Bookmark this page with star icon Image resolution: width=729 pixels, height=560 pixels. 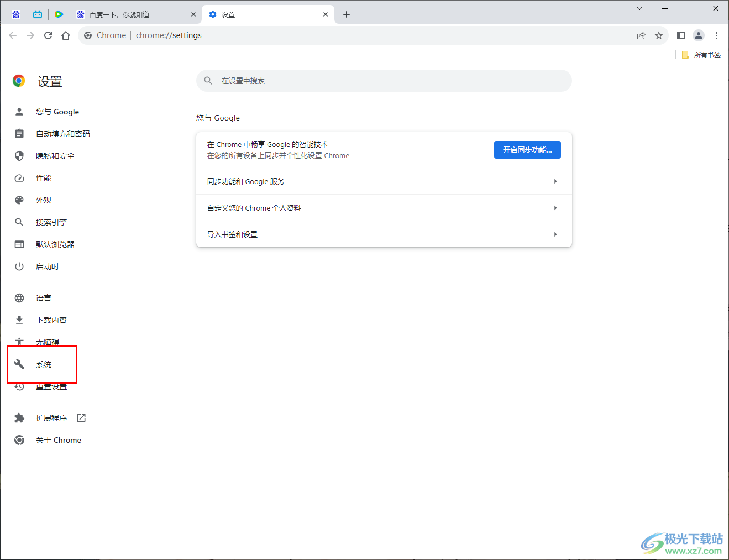(x=659, y=35)
